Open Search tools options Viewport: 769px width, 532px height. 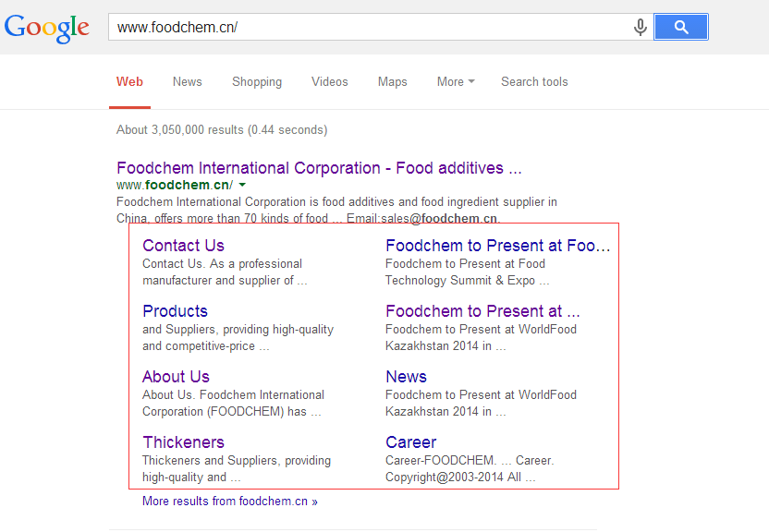(x=534, y=82)
